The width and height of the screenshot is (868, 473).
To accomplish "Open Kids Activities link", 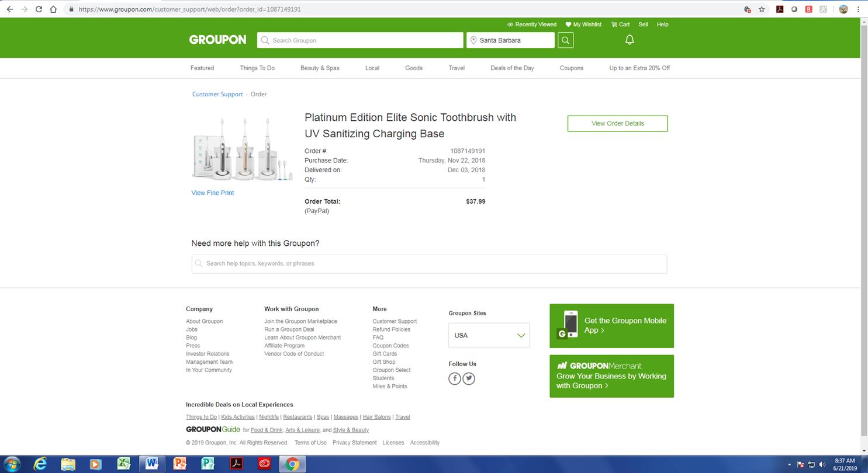I will click(x=238, y=417).
